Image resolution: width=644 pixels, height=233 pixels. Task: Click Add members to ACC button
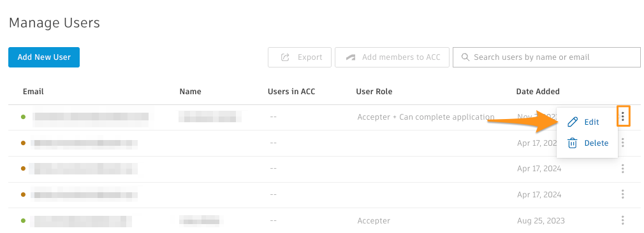pos(392,57)
